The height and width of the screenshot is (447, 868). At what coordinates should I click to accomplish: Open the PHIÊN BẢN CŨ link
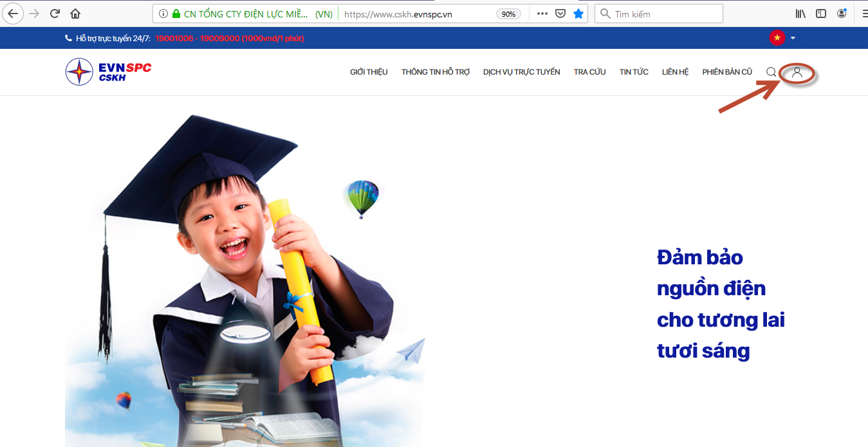727,72
